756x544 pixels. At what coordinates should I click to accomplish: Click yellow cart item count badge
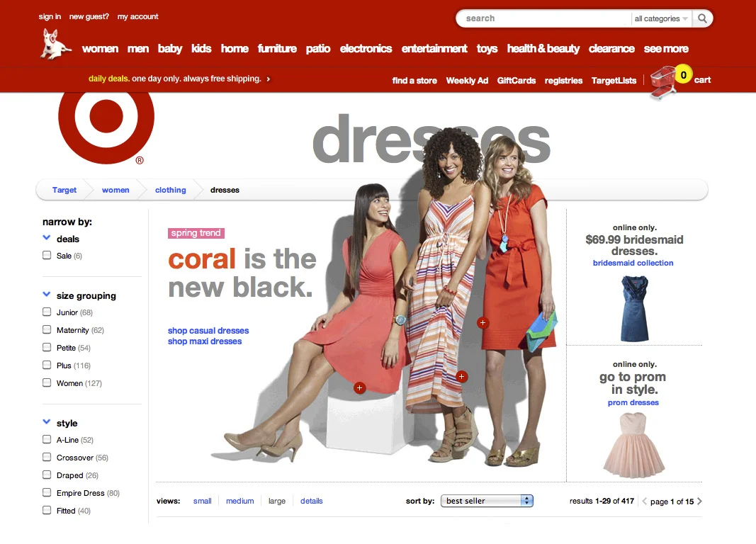(x=683, y=74)
